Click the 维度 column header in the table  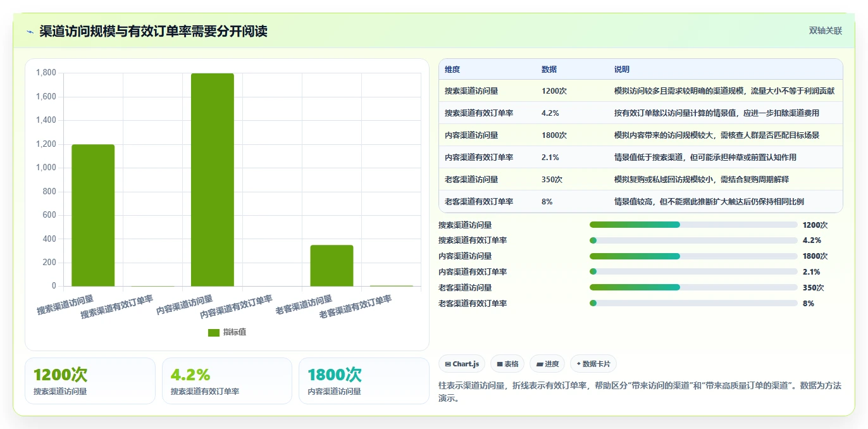452,70
